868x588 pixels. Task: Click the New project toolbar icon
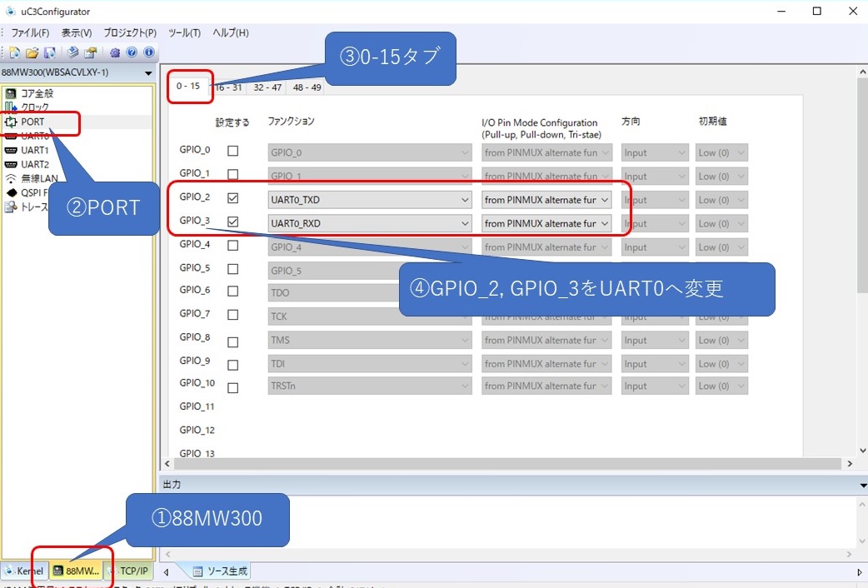pyautogui.click(x=15, y=52)
